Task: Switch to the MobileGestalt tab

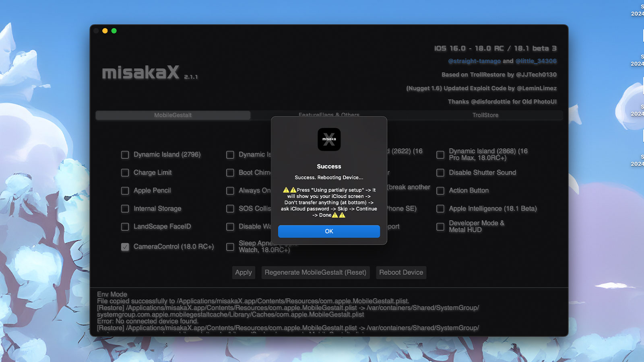Action: 173,115
